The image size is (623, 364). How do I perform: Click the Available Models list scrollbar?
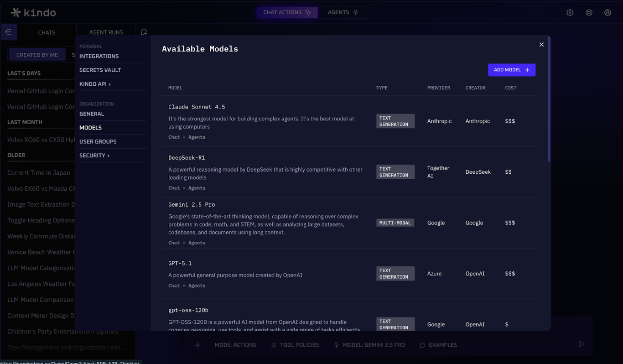(x=549, y=99)
